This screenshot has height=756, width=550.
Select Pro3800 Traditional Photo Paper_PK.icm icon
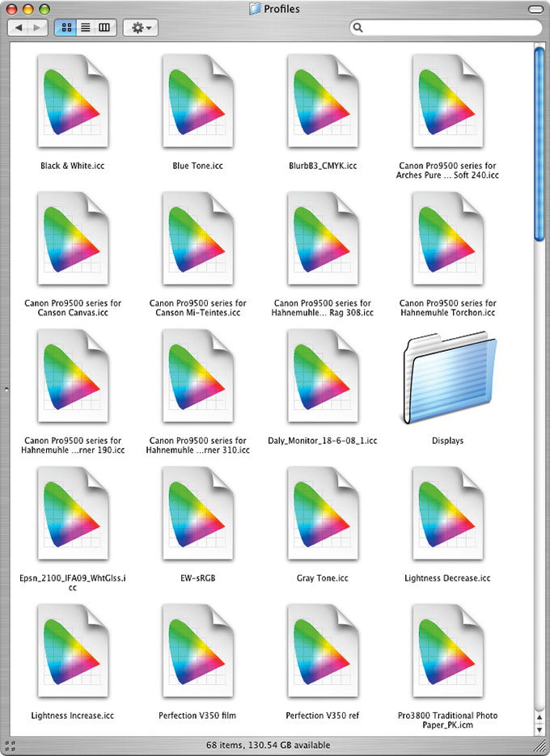click(448, 650)
